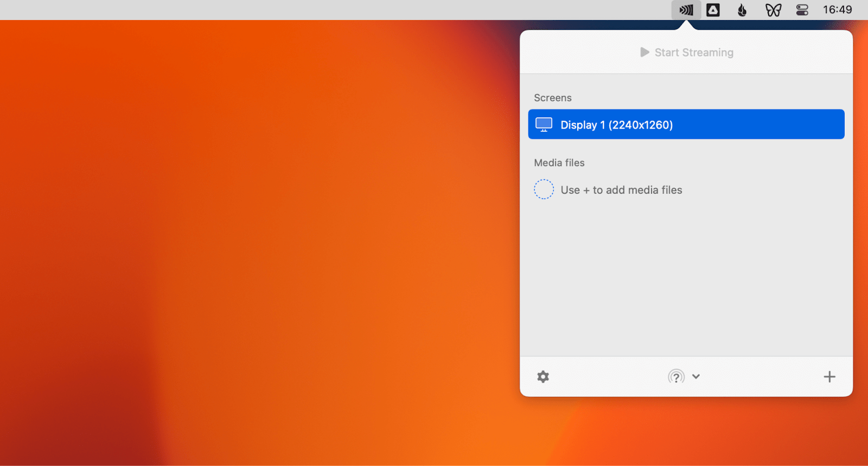Click the Screens section heading

point(553,98)
